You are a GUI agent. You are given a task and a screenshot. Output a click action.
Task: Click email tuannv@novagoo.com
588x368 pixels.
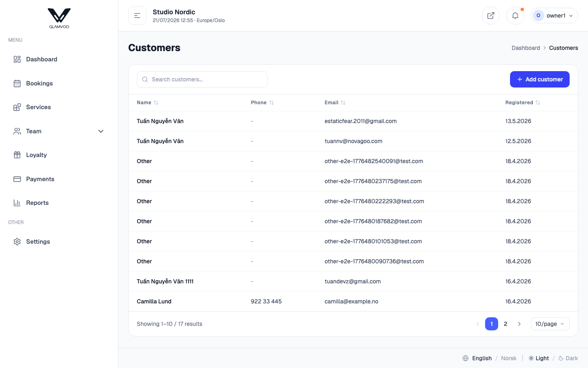(x=354, y=141)
